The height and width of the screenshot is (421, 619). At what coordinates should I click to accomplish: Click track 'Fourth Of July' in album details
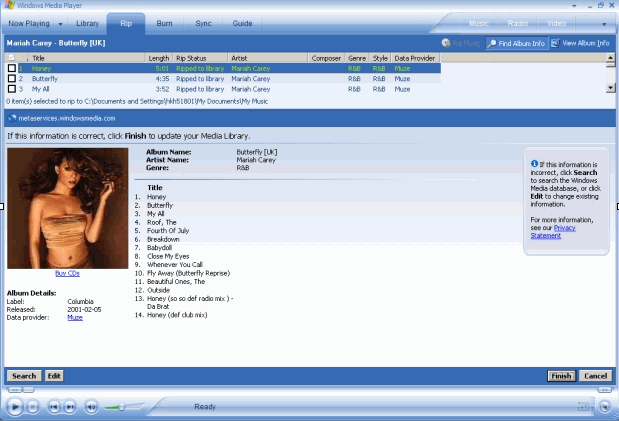click(x=168, y=231)
